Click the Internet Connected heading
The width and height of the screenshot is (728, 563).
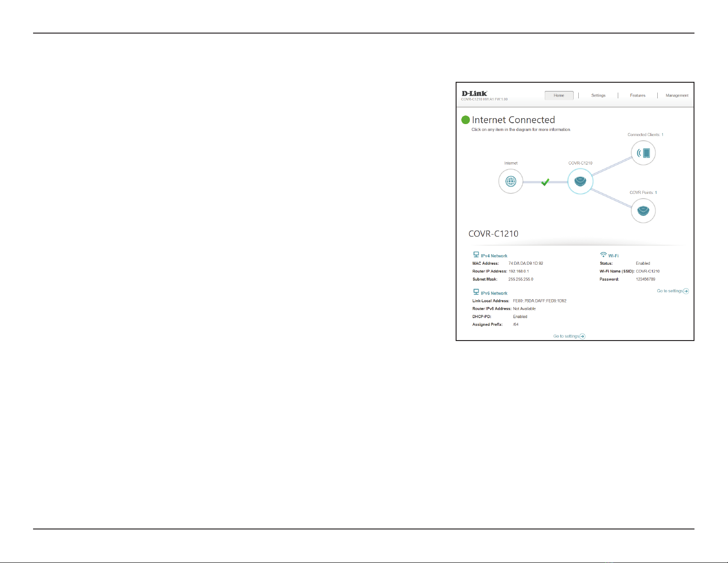[x=514, y=120]
